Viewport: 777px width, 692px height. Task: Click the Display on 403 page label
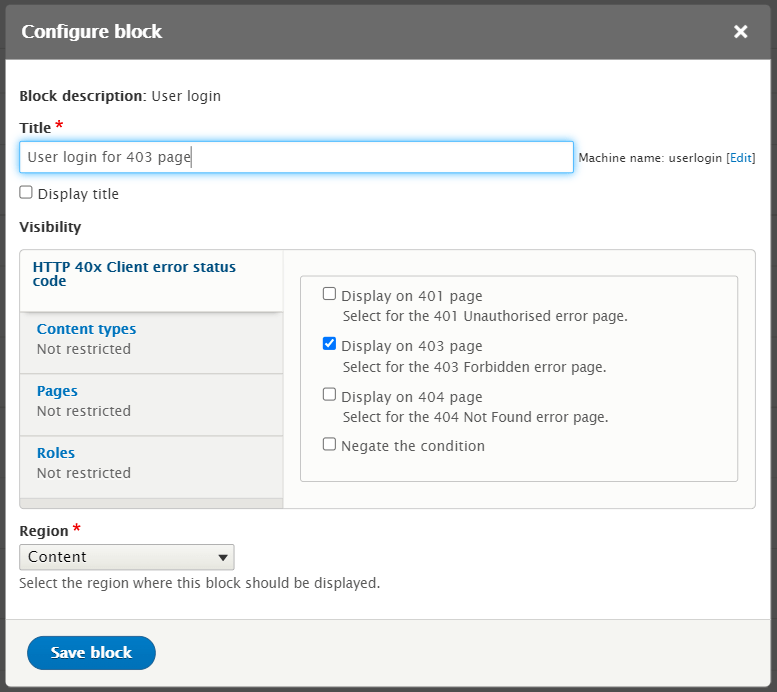[x=411, y=346]
